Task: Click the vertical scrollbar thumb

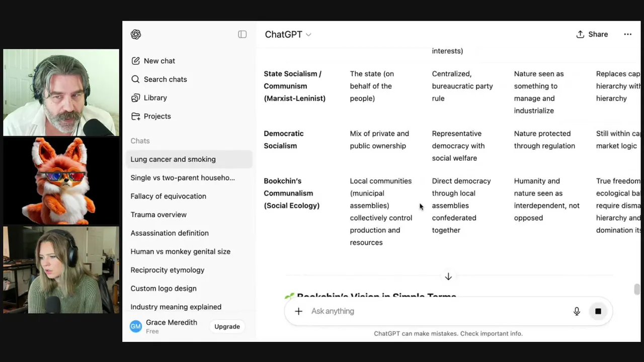Action: pos(637,289)
